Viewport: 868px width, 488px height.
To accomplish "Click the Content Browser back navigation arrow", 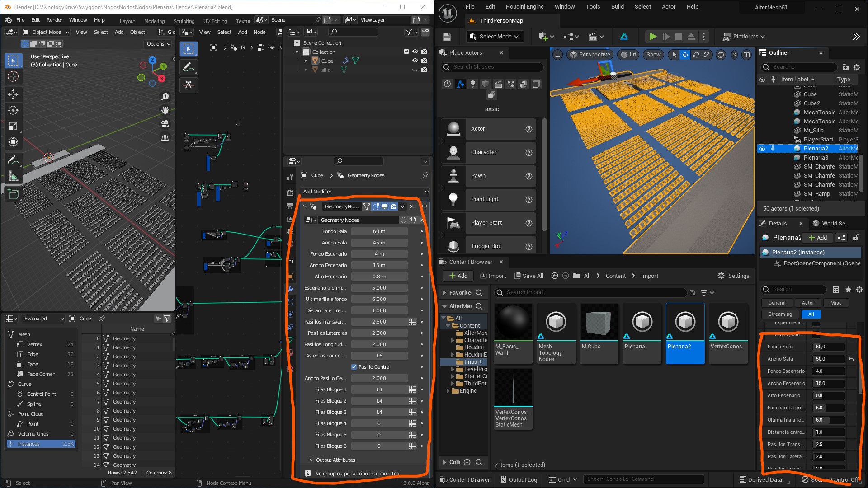I will click(554, 276).
